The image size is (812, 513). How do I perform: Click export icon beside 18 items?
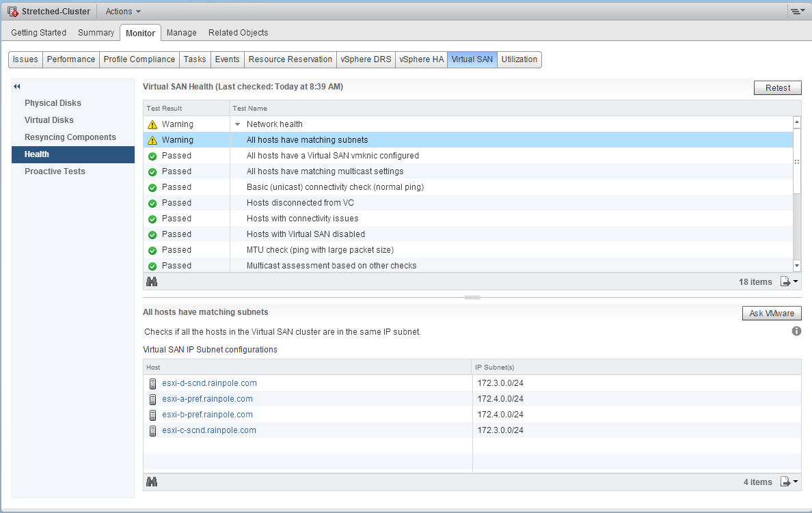coord(789,281)
